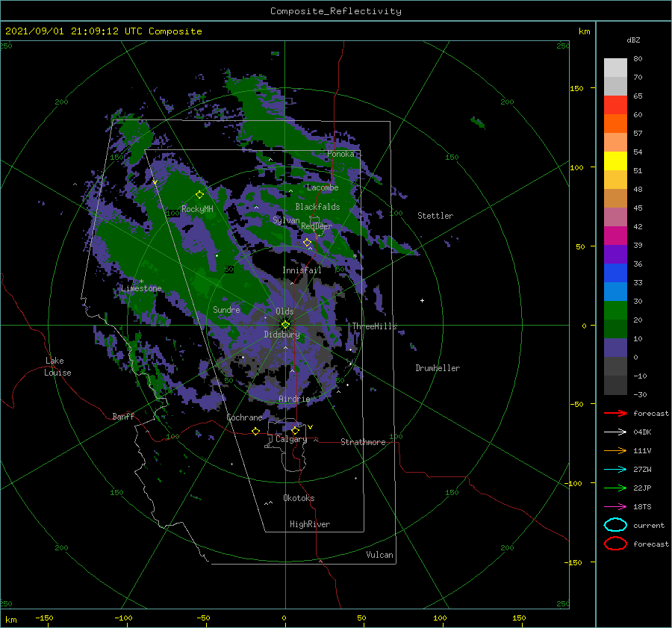Click the 54 dBZ yellow color swatch
Viewport: 672px width, 628px height.
coord(615,161)
